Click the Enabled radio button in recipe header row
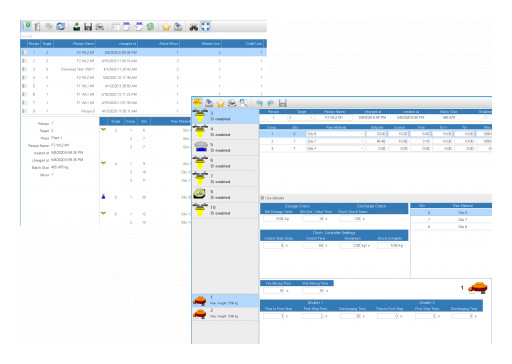Image resolution: width=512 pixels, height=364 pixels. [486, 117]
